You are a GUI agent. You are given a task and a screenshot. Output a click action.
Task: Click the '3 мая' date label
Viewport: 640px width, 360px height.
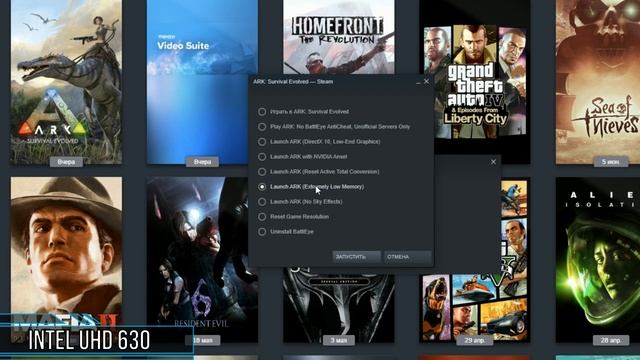click(x=339, y=340)
